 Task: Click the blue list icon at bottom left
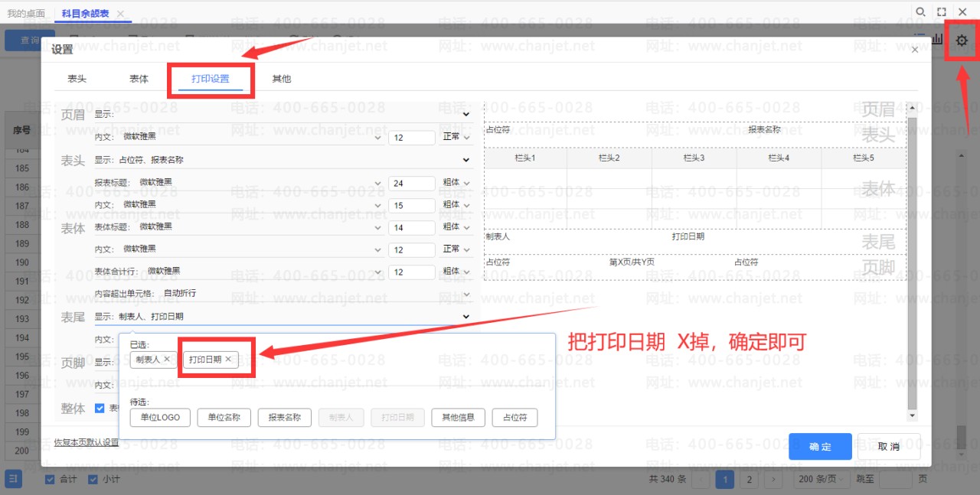coord(15,479)
